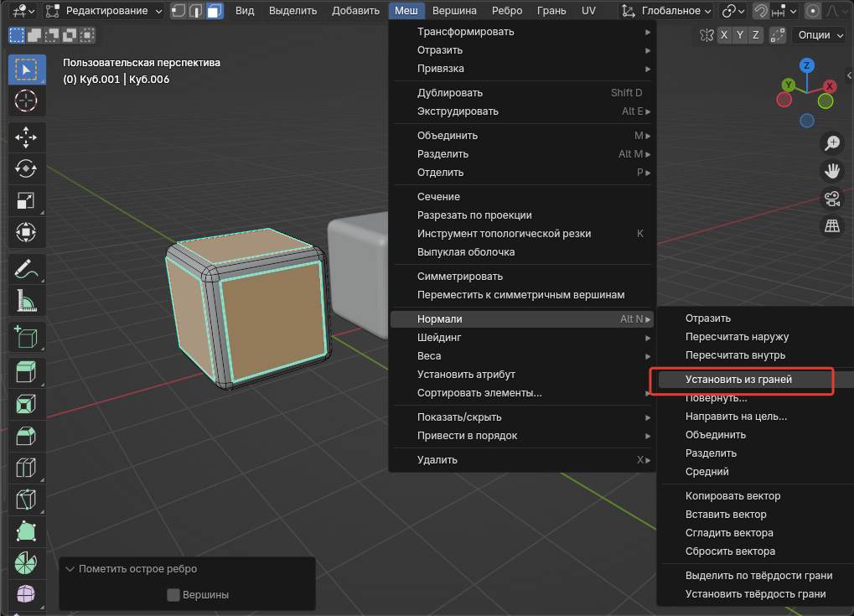Switch perspective/orthographic grid icon
The width and height of the screenshot is (854, 616).
(x=831, y=226)
